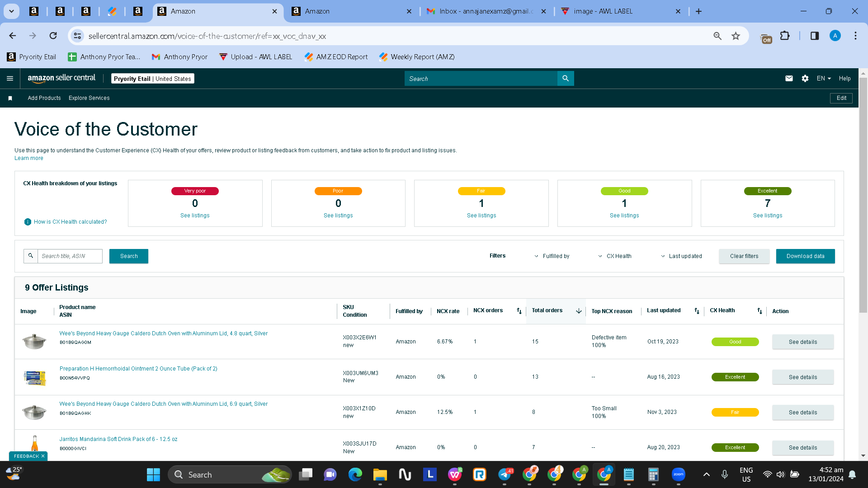
Task: Open the Chrome tab search dropdown
Action: [12, 11]
